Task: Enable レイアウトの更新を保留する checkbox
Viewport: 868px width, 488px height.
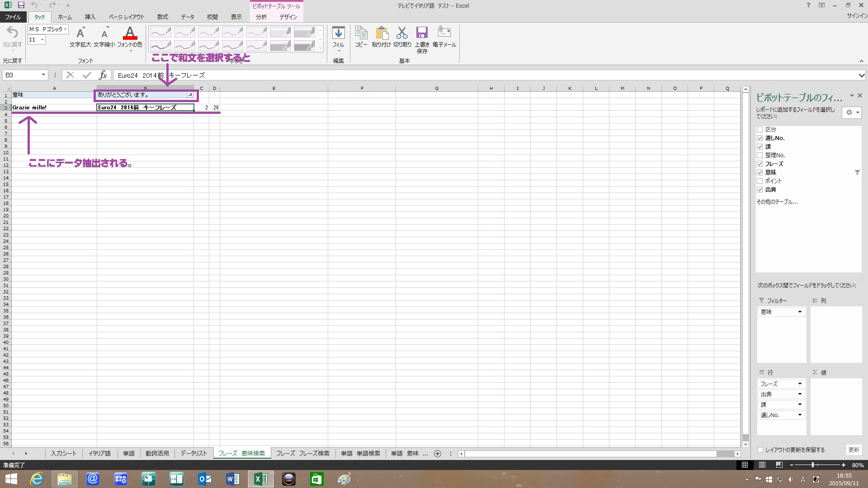Action: [760, 450]
